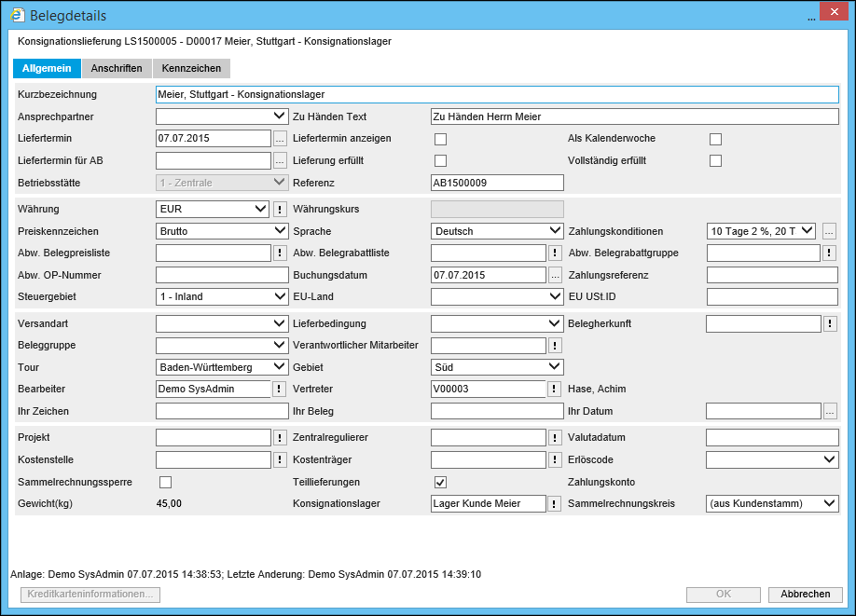This screenshot has height=616, width=856.
Task: Open the Buchungsdatum date picker button
Action: click(x=555, y=275)
